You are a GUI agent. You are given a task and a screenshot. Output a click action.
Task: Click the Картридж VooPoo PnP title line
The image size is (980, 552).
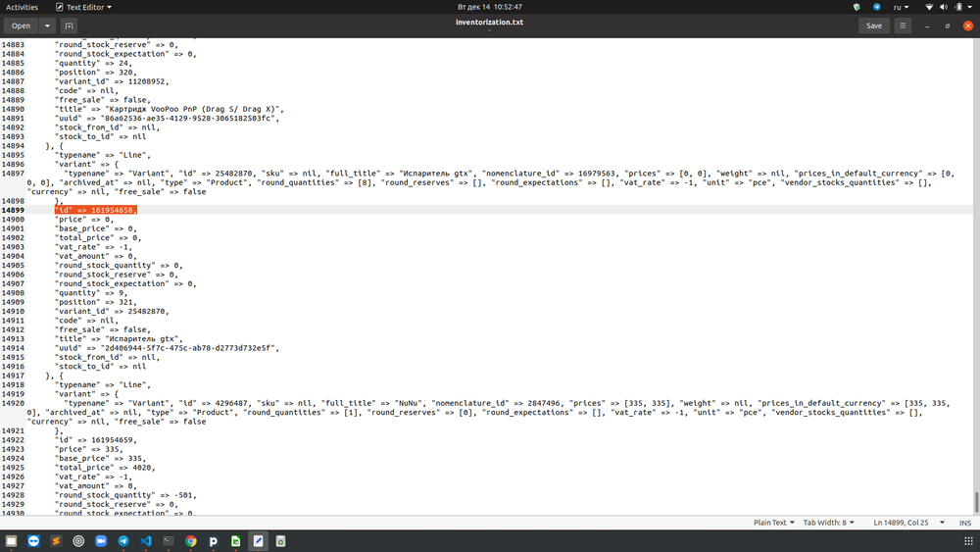point(170,109)
